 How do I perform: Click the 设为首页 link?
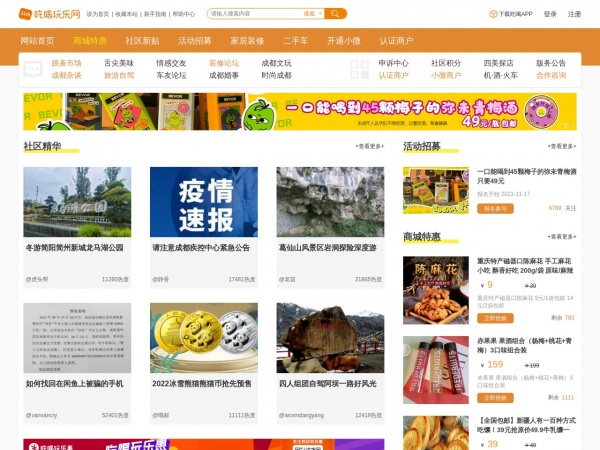[x=98, y=14]
